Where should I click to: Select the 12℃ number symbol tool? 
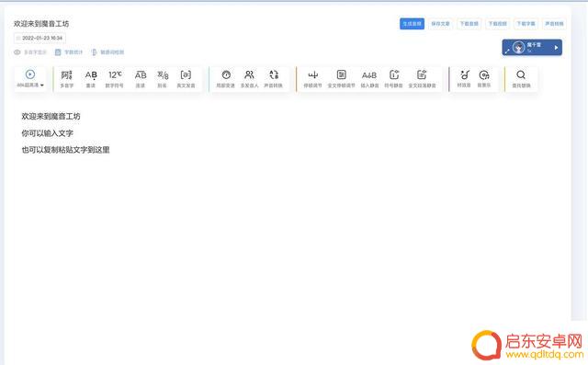(x=115, y=75)
